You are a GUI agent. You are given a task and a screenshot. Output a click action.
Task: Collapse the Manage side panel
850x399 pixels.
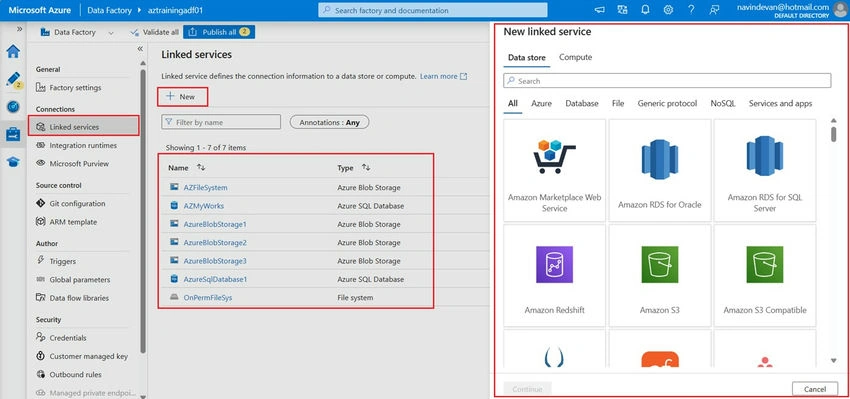(140, 49)
